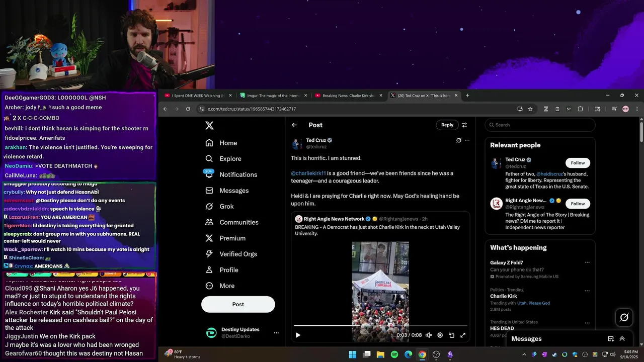
Task: Click the install app icon in address bar
Action: point(520,109)
